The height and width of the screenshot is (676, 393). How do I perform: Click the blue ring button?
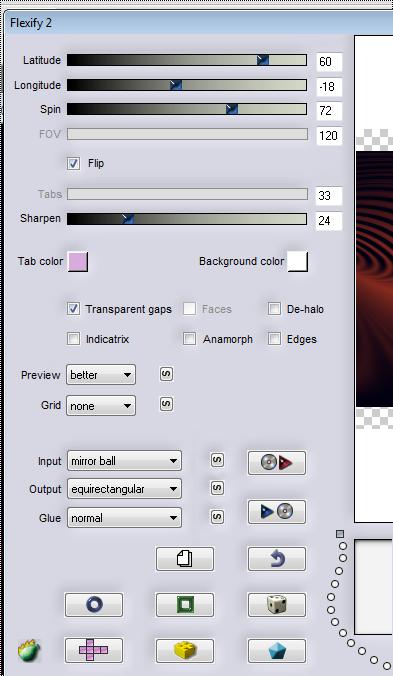point(94,605)
